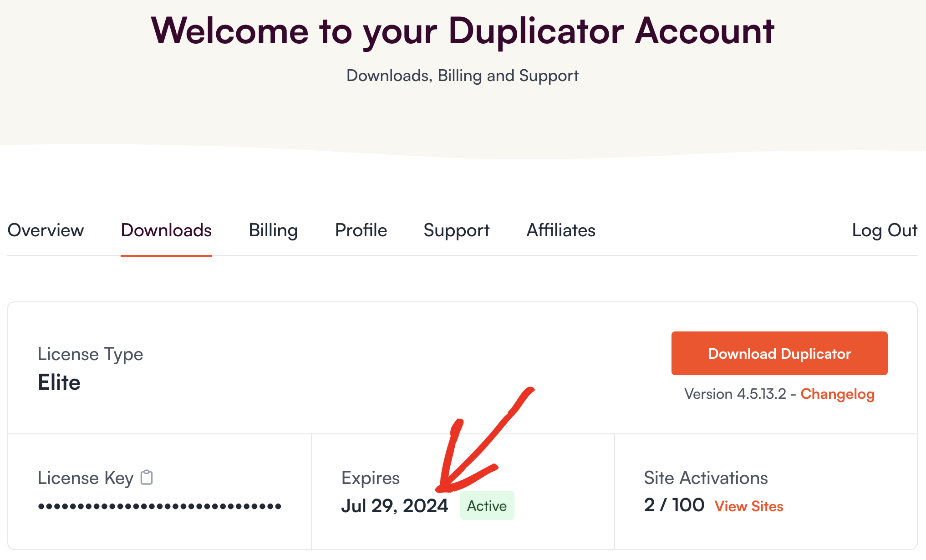Click the View Sites link
This screenshot has width=926, height=560.
[749, 506]
